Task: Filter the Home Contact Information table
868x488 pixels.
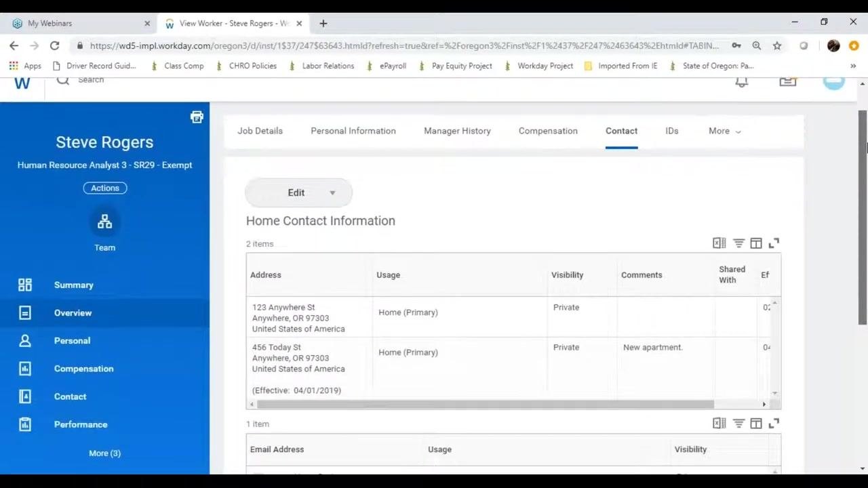Action: tap(738, 243)
